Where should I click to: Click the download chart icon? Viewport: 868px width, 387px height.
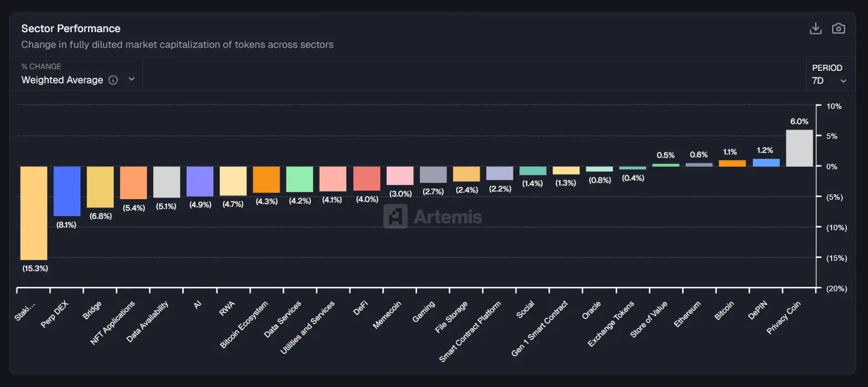[x=815, y=29]
